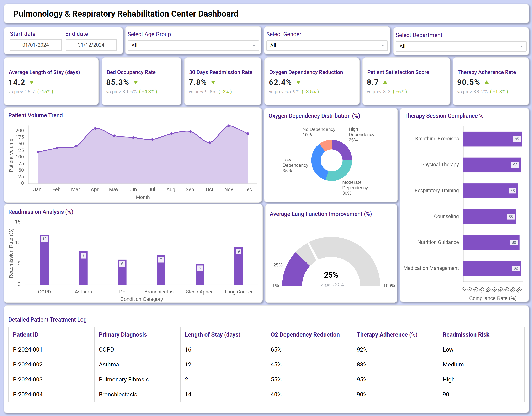Open the Select Department dropdown
The width and height of the screenshot is (532, 416).
click(461, 46)
